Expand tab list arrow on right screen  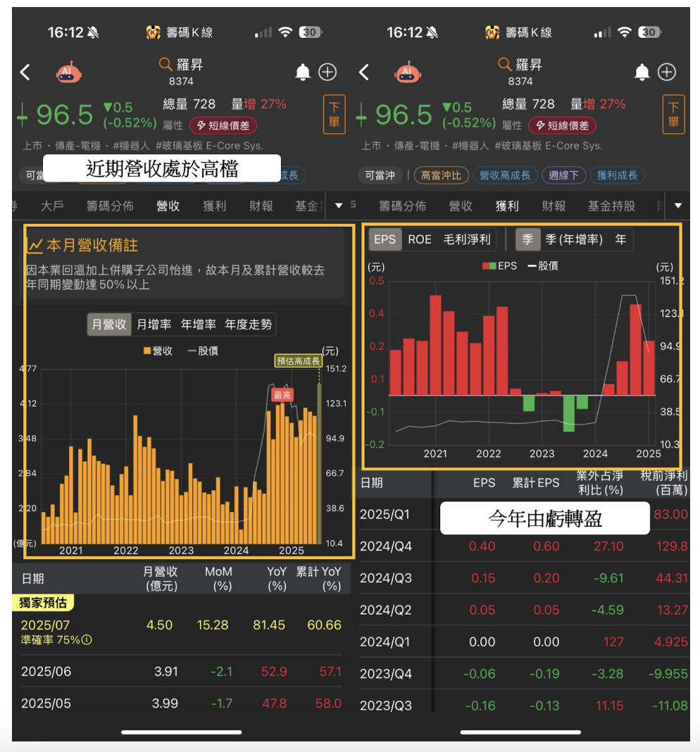pos(678,206)
